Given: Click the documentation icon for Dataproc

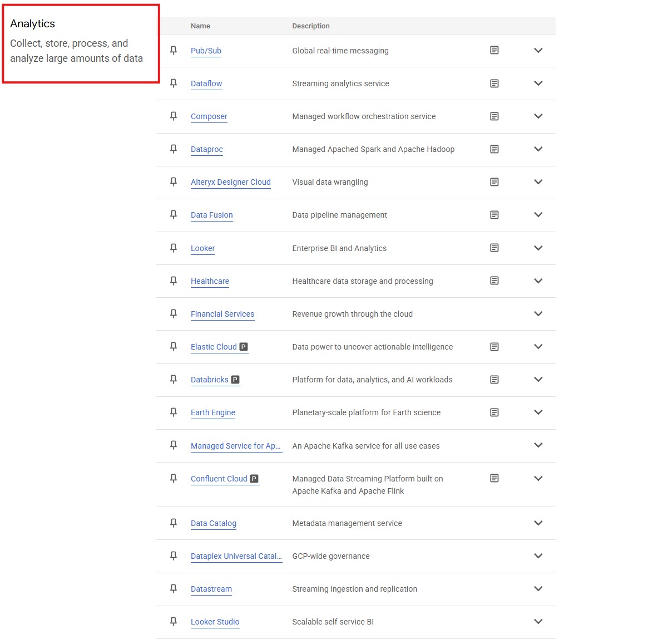Looking at the screenshot, I should click(494, 149).
